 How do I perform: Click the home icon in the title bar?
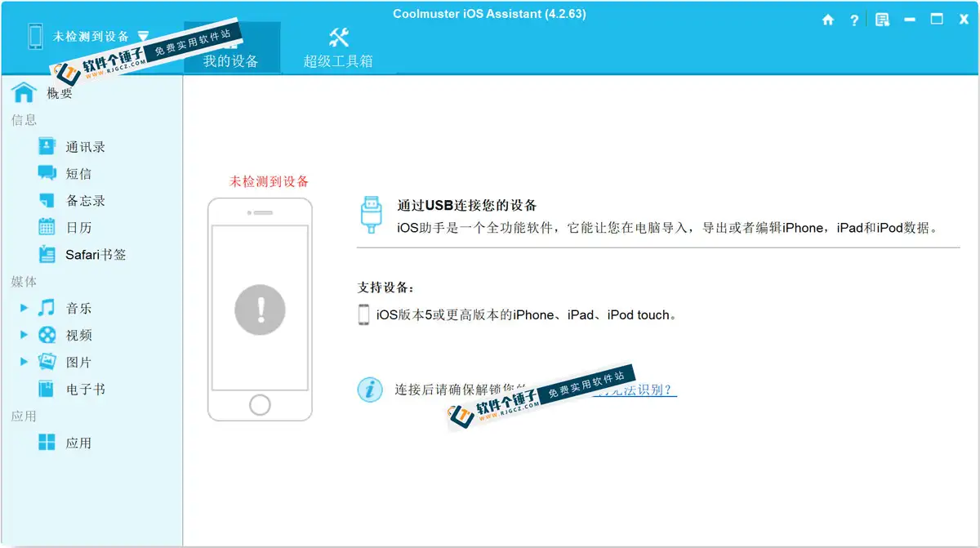pyautogui.click(x=828, y=20)
